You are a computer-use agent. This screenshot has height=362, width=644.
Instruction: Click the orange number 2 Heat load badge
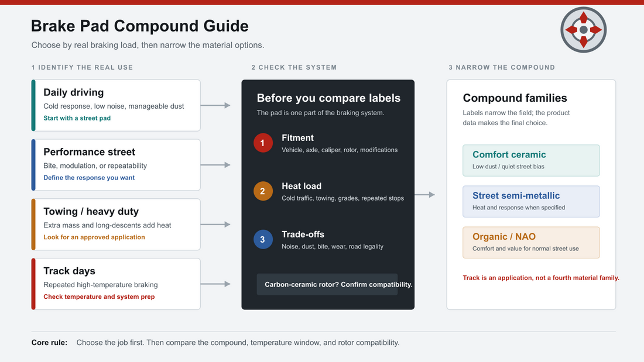click(263, 191)
